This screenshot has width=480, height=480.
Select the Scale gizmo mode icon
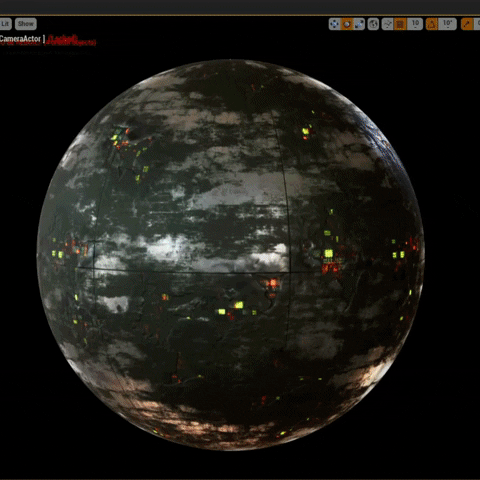click(x=359, y=24)
